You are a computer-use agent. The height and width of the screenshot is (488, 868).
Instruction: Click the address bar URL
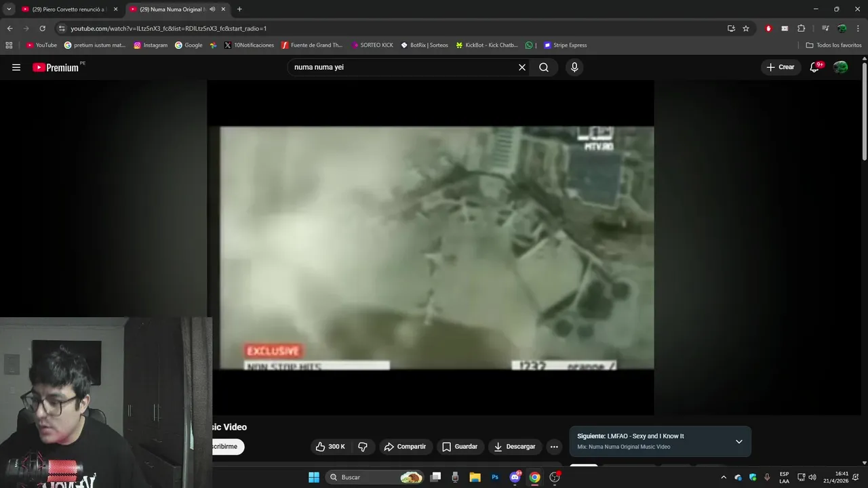coord(169,28)
